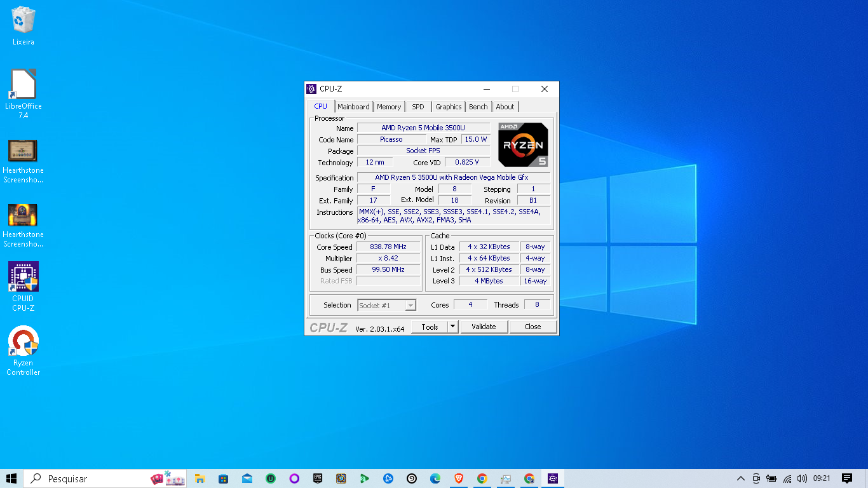Open the green U taskbar icon
This screenshot has width=868, height=488.
pyautogui.click(x=271, y=478)
